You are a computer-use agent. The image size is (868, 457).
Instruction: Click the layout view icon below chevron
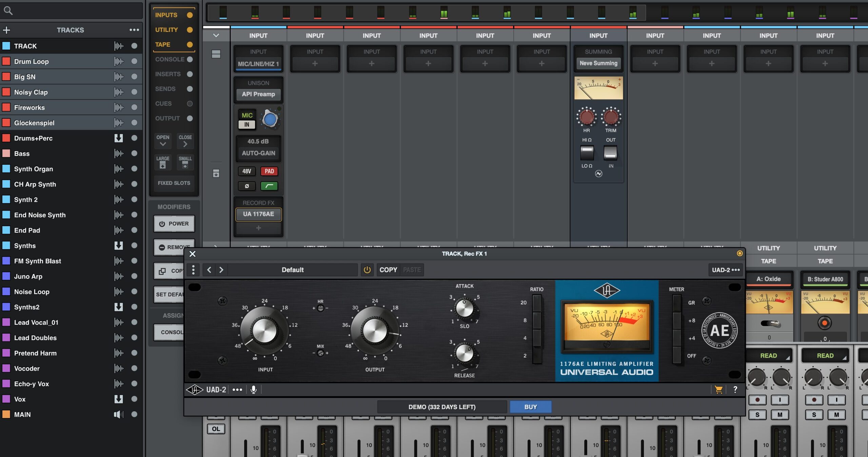point(216,54)
